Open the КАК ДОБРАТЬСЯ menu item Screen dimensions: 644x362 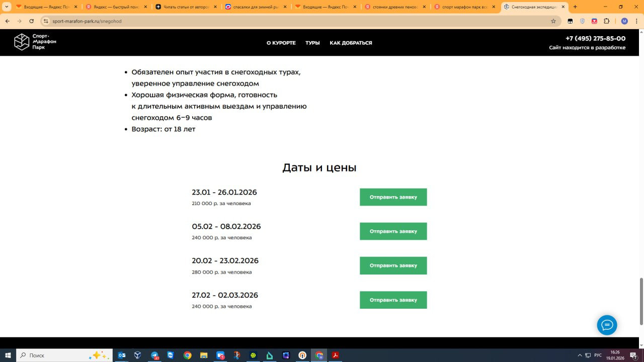[351, 43]
